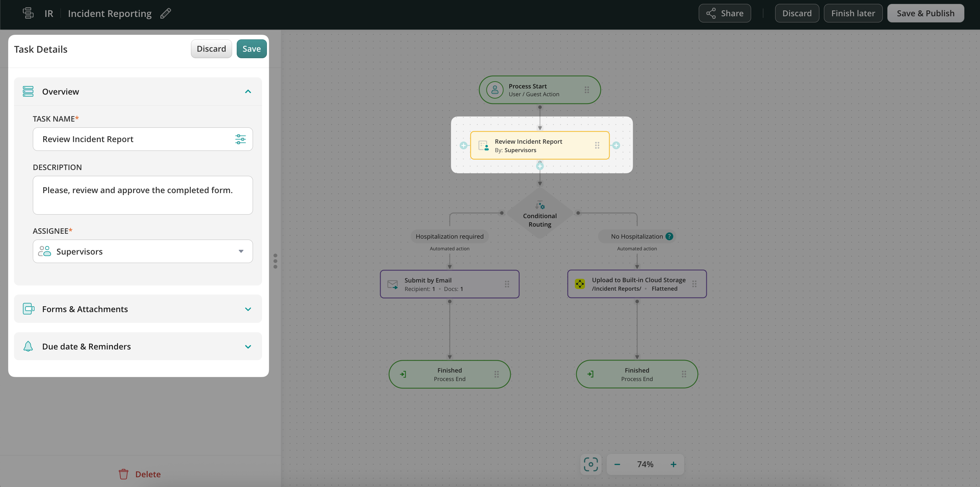Click plus icon right of Review Incident Report

pyautogui.click(x=616, y=145)
